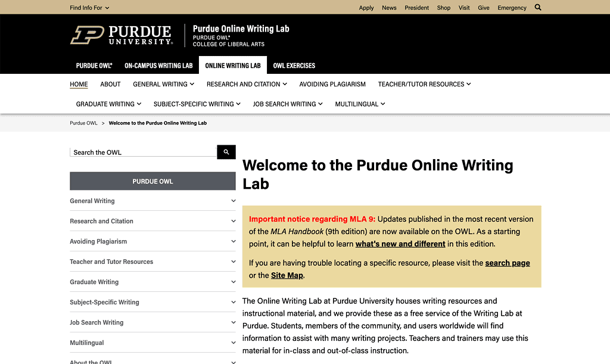The image size is (610, 364).
Task: Visit the President link
Action: 416,8
